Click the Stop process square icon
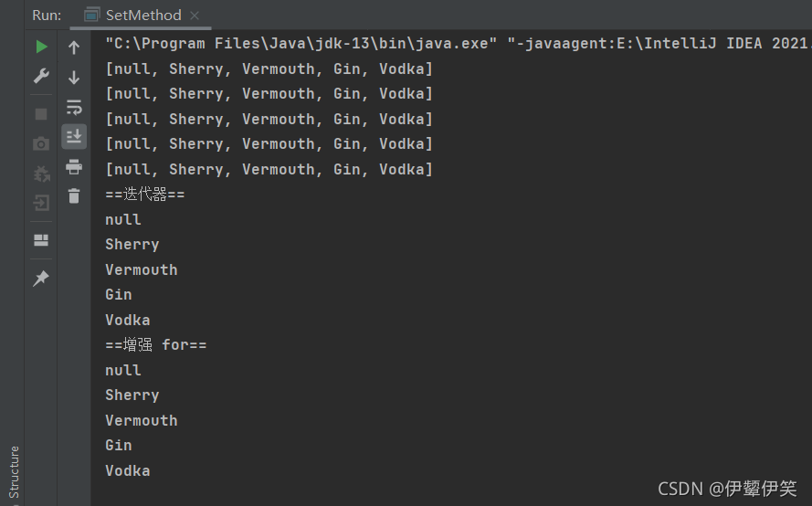Viewport: 812px width, 506px height. click(x=41, y=114)
